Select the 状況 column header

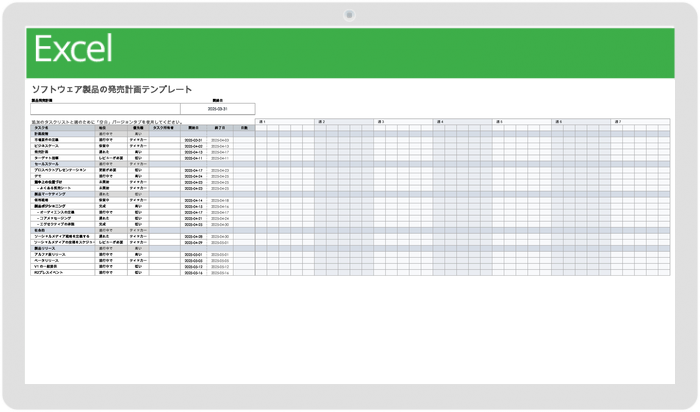[x=104, y=128]
